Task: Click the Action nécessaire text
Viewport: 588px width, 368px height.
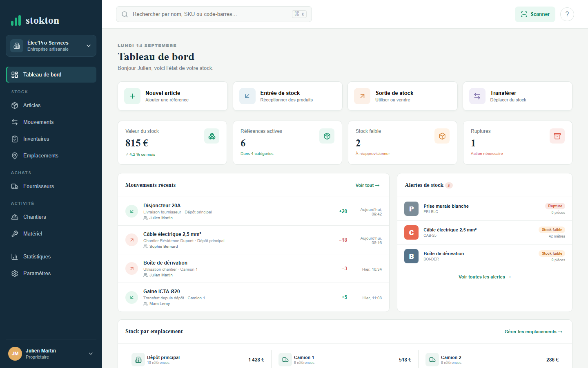Action: (x=487, y=154)
